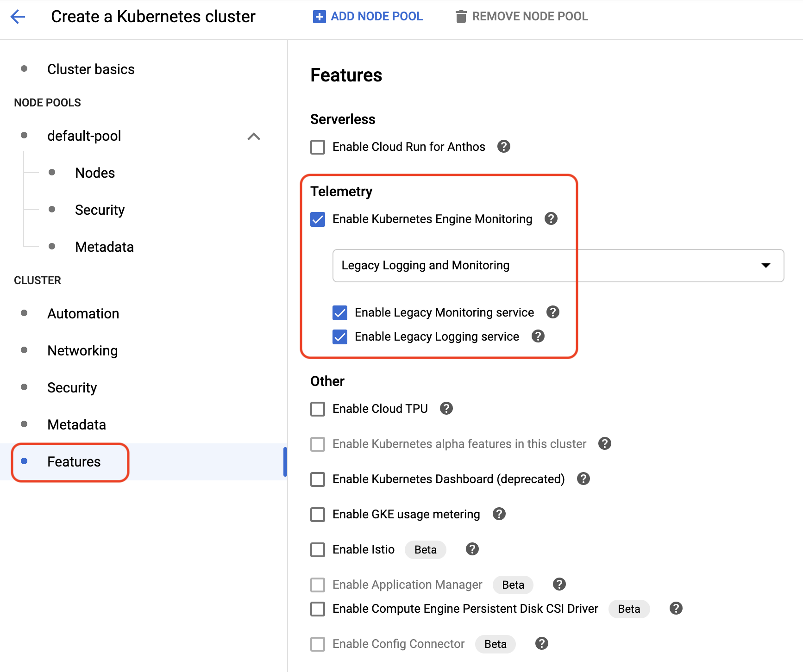Click Beta badge next to Enable Istio

pos(425,550)
